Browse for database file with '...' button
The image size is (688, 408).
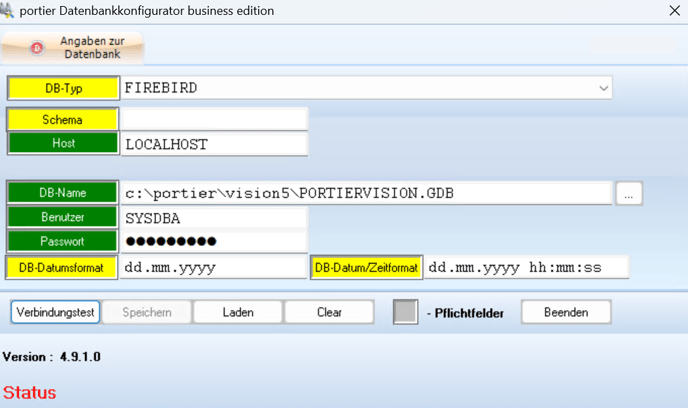(629, 193)
